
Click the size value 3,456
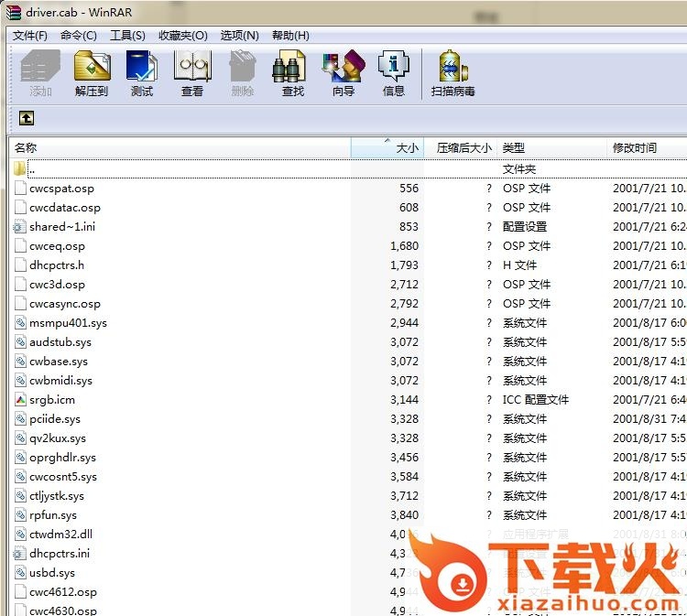pos(404,458)
